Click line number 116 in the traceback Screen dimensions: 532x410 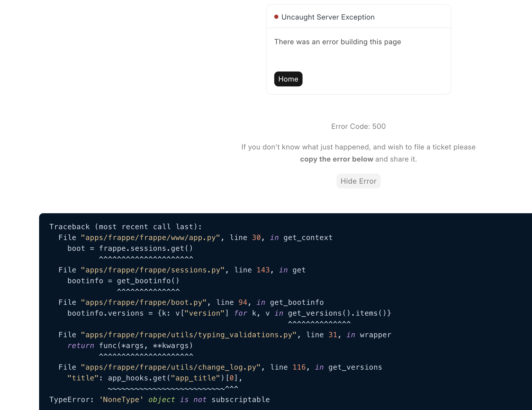299,367
